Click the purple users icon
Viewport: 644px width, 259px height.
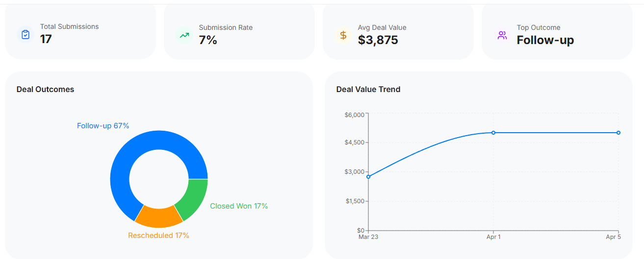(x=502, y=35)
